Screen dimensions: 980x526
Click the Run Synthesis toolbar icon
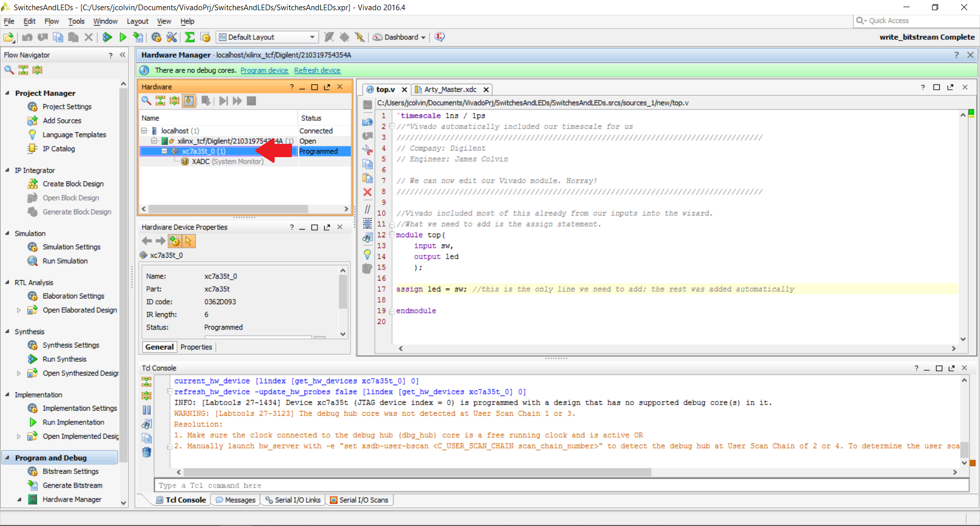click(x=107, y=37)
